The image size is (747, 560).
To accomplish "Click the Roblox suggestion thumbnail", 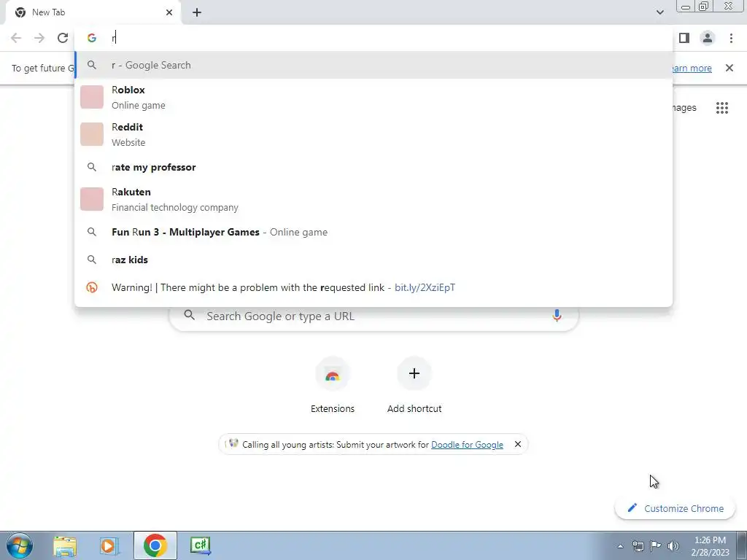I will tap(92, 97).
